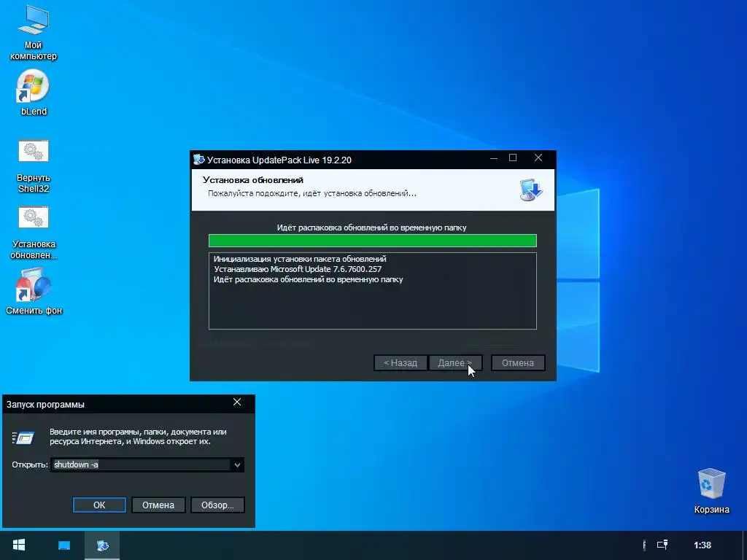Close the Запуск программы dialog
This screenshot has width=747, height=560.
[x=237, y=402]
